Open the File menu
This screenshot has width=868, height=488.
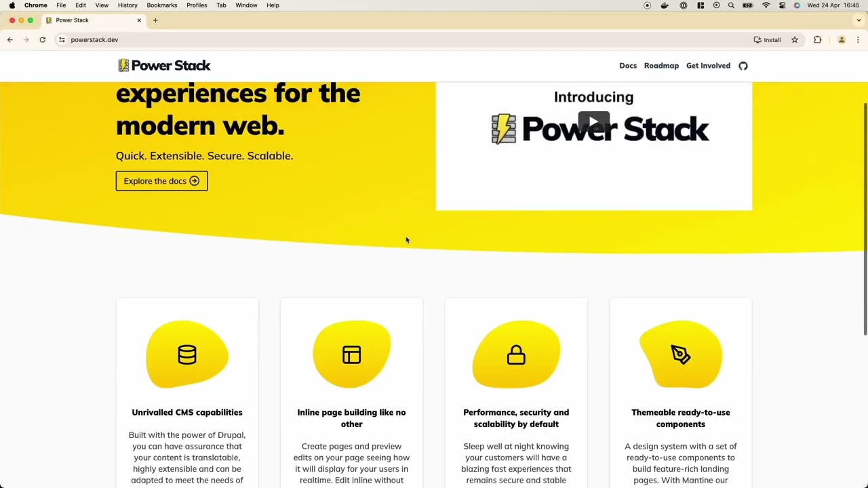(x=61, y=5)
